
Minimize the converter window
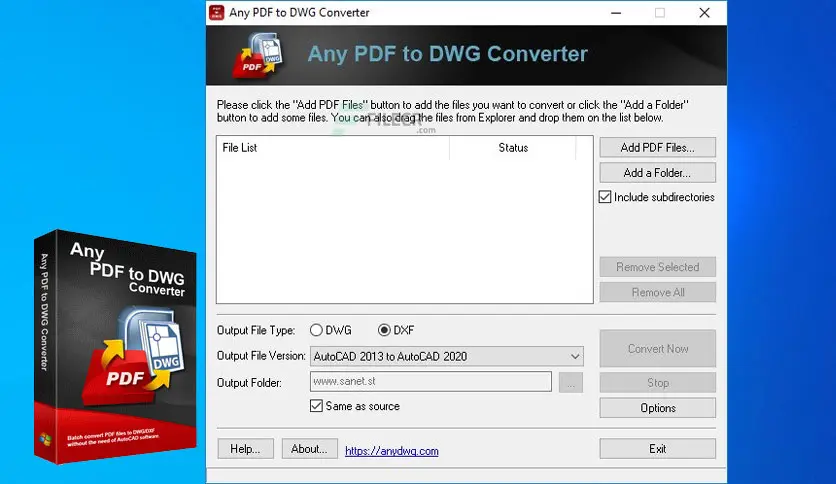click(x=612, y=13)
